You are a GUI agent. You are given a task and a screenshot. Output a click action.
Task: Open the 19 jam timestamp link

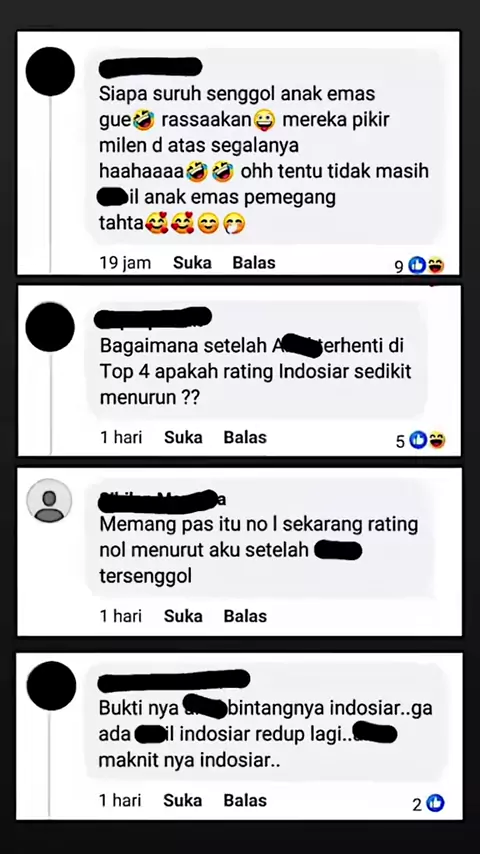pyautogui.click(x=125, y=263)
